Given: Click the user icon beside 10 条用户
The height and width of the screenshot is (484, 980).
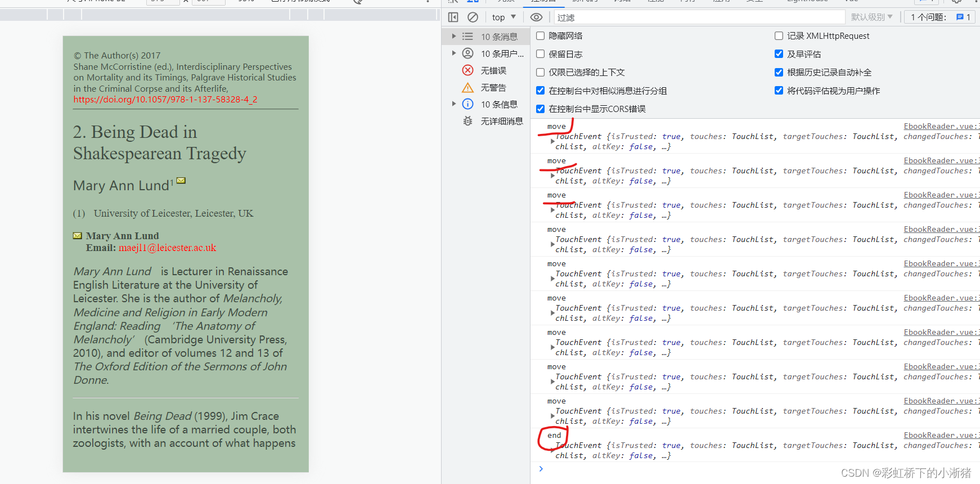Looking at the screenshot, I should click(x=467, y=53).
